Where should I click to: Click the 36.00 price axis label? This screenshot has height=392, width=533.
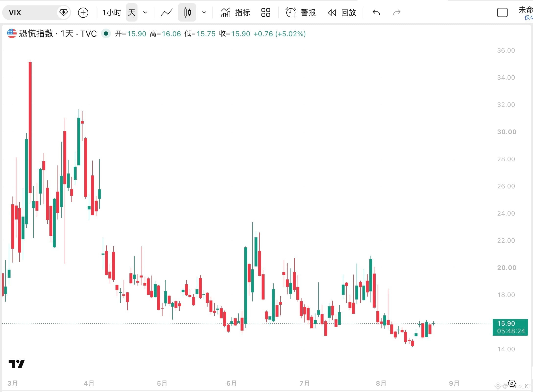pyautogui.click(x=506, y=50)
